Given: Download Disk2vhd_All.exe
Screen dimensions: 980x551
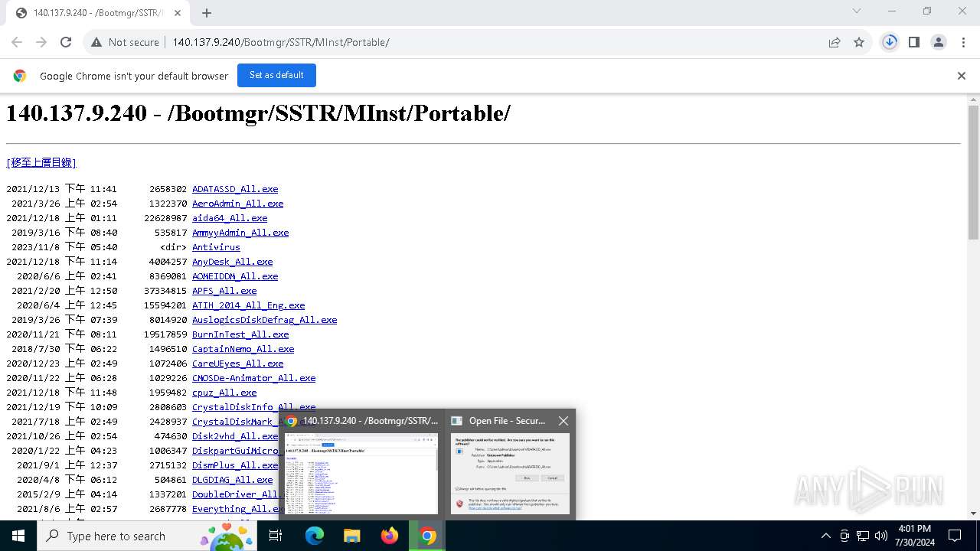Looking at the screenshot, I should [235, 436].
